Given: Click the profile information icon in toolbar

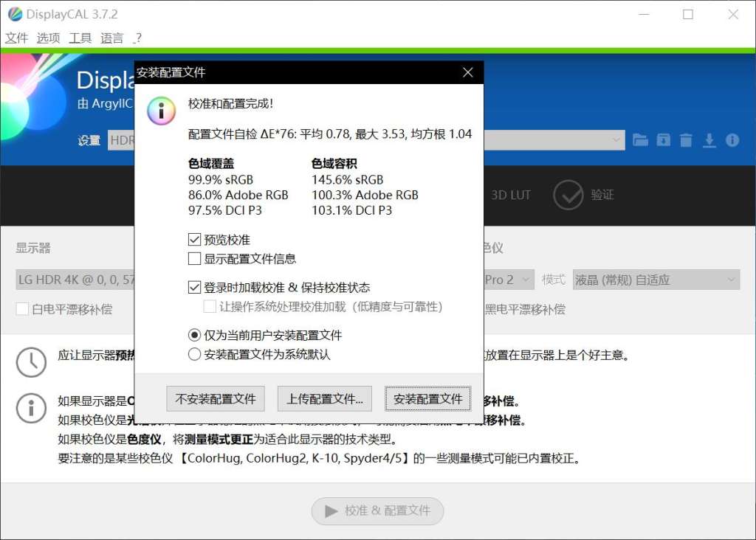Looking at the screenshot, I should click(732, 140).
